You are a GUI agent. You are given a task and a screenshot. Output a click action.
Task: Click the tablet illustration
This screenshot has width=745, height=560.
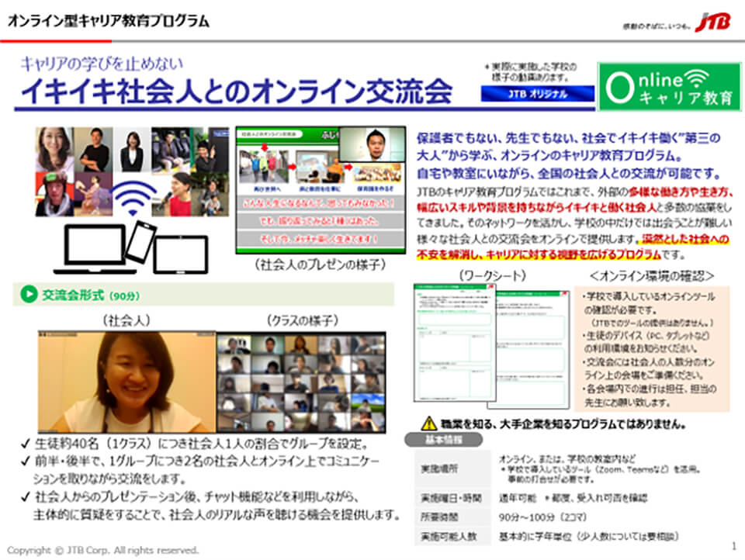[181, 254]
